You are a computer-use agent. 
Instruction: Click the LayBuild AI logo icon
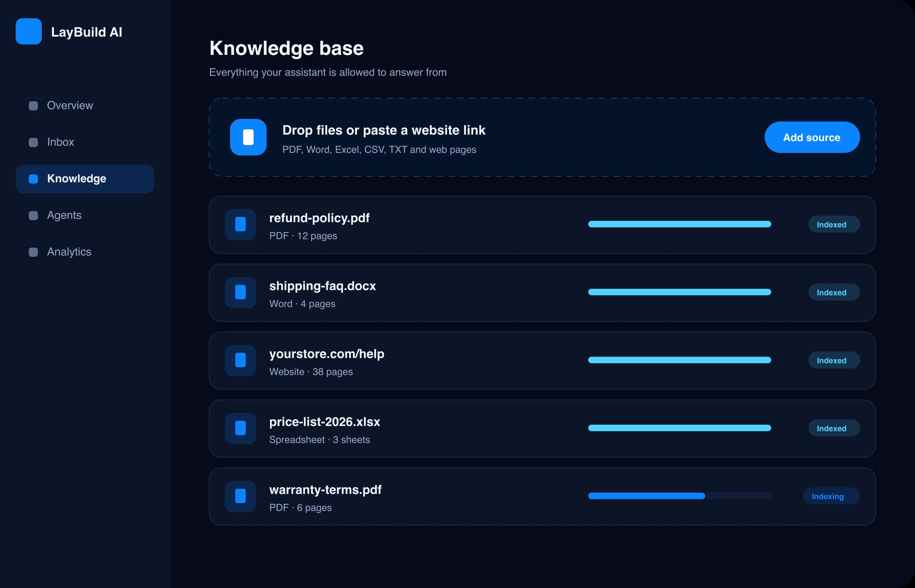[x=29, y=31]
